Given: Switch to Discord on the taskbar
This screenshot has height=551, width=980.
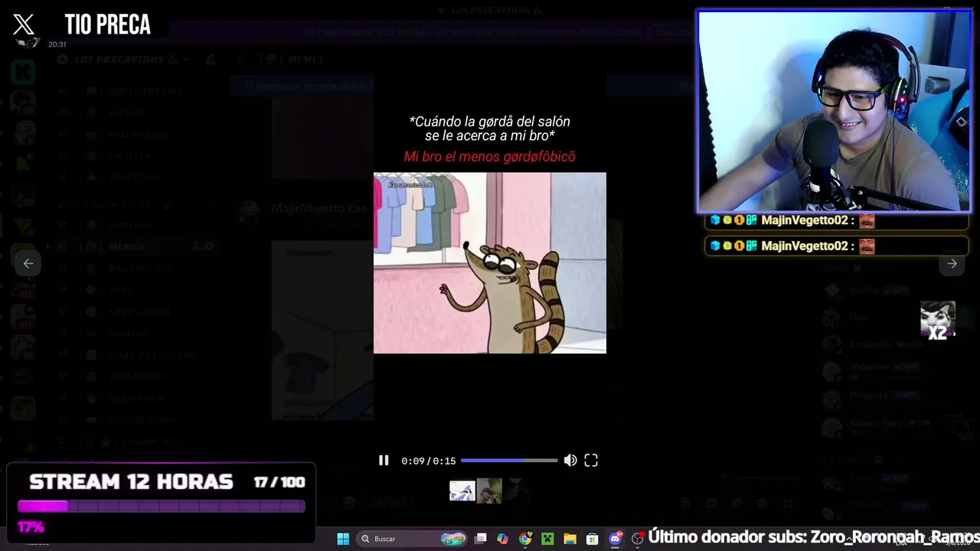Looking at the screenshot, I should coord(615,539).
